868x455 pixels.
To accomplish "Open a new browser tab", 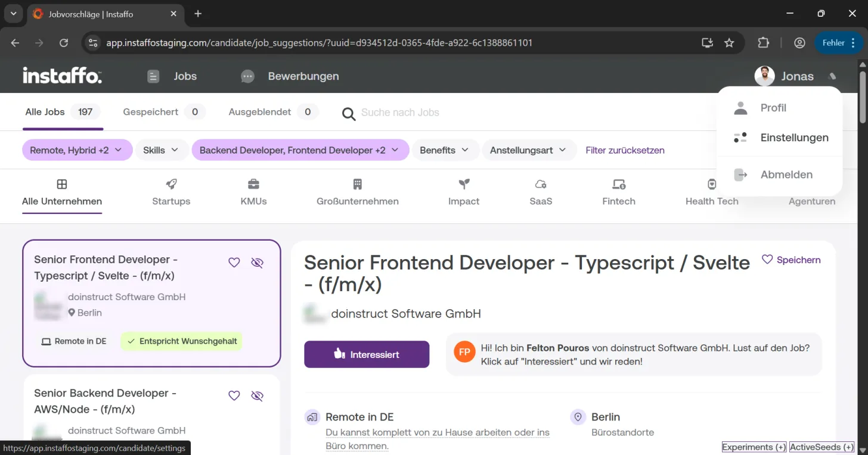I will (x=198, y=14).
